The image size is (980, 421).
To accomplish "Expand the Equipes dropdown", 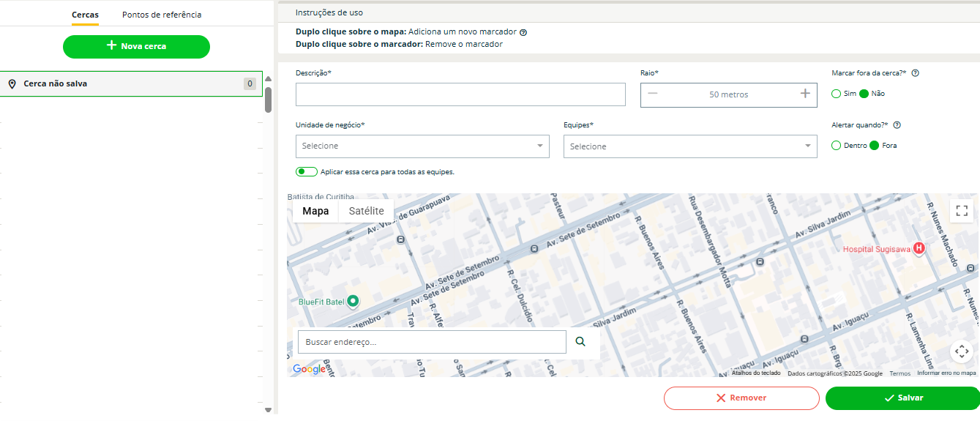I will (690, 146).
